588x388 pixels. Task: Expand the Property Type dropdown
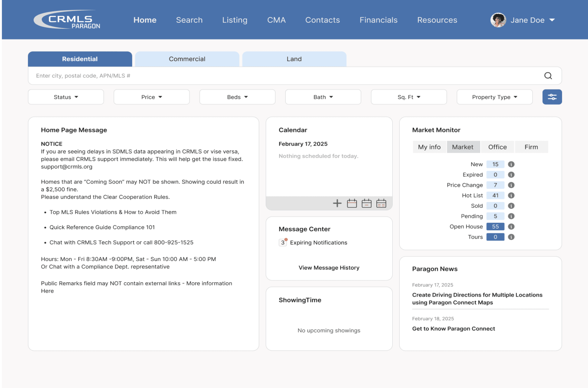click(494, 97)
